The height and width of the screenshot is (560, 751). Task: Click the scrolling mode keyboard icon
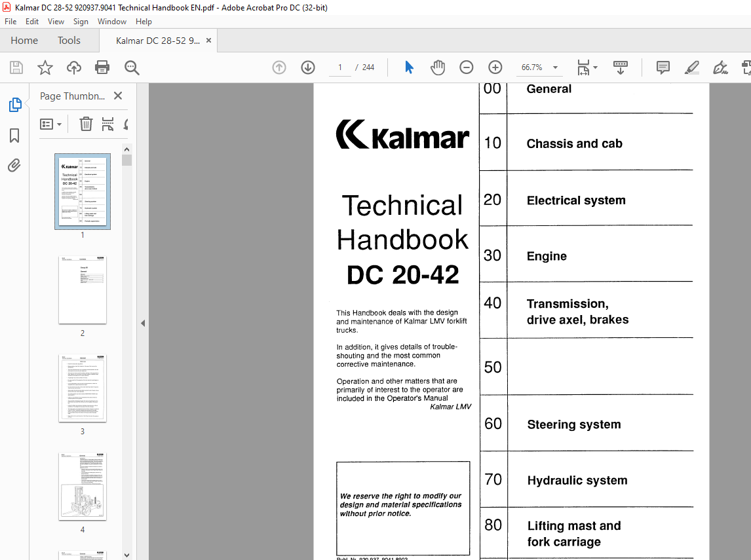(x=620, y=67)
